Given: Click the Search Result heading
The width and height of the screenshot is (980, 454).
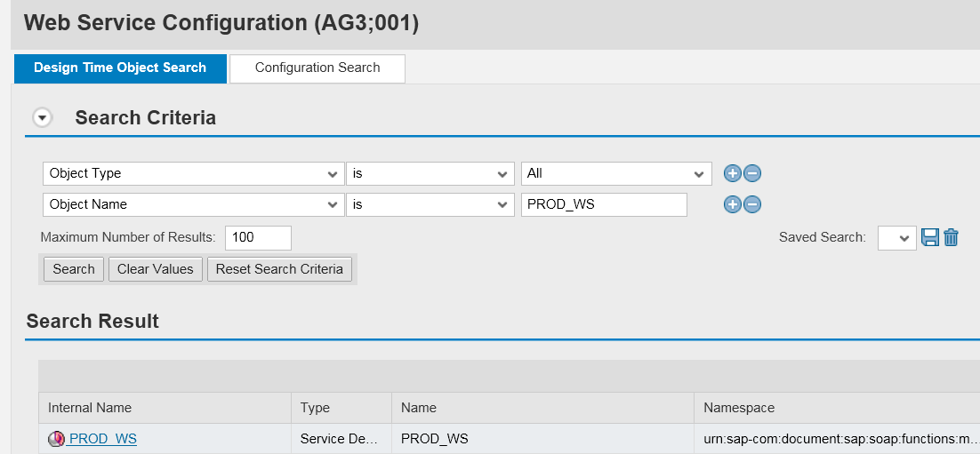Looking at the screenshot, I should pyautogui.click(x=92, y=321).
